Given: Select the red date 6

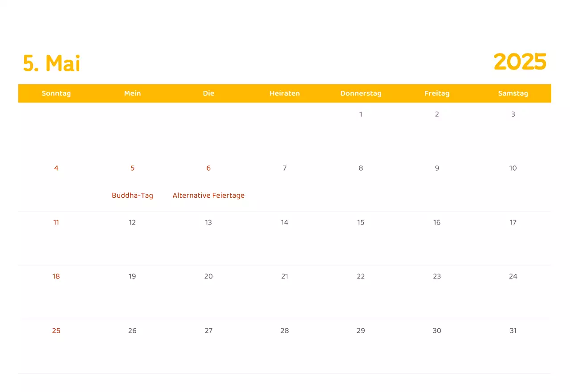Looking at the screenshot, I should (x=208, y=168).
